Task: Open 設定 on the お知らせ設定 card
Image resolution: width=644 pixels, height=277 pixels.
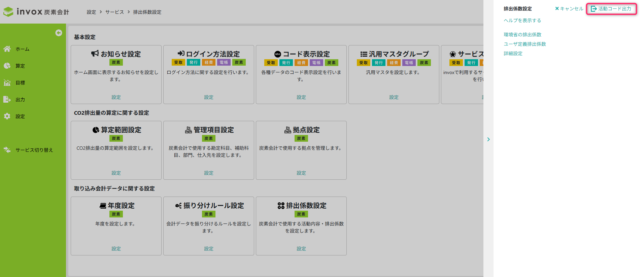Action: 116,97
